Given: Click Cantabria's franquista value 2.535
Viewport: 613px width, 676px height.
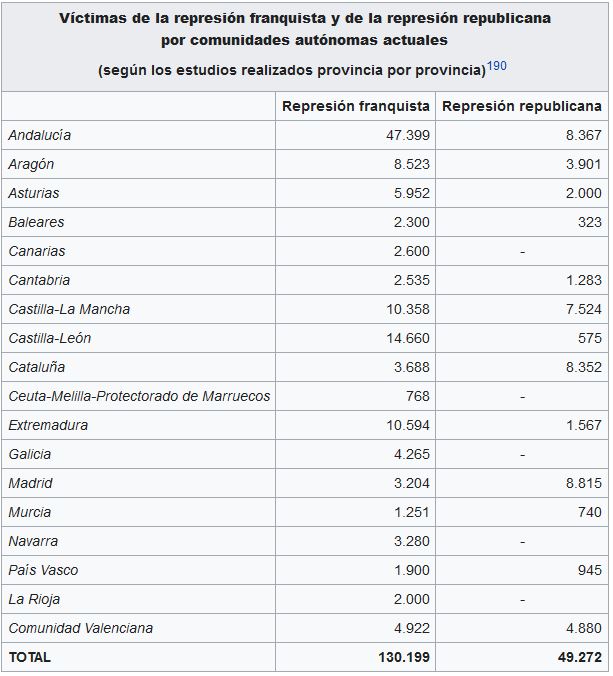Looking at the screenshot, I should click(x=412, y=280).
